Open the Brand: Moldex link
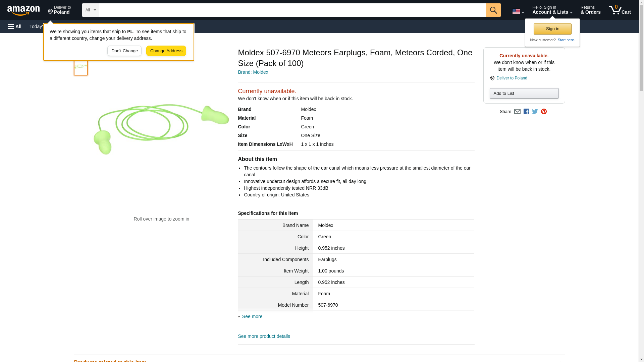 [253, 72]
